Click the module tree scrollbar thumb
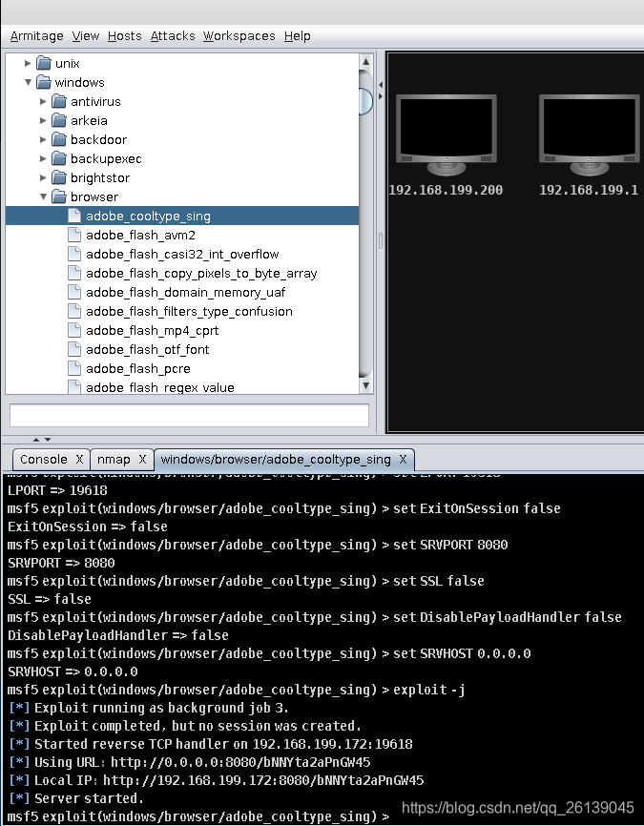The width and height of the screenshot is (644, 826). point(365,100)
